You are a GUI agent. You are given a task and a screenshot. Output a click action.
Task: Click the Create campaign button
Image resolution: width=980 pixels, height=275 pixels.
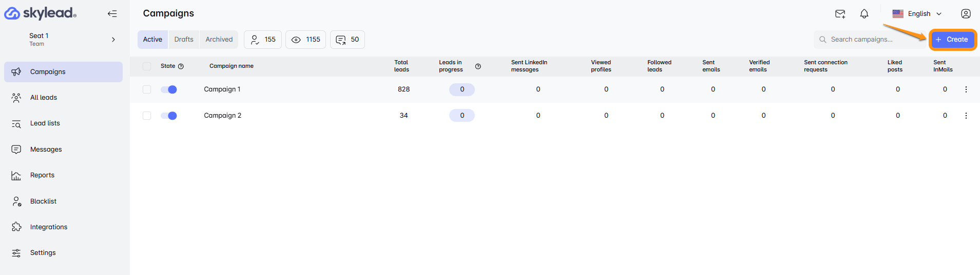pos(952,40)
